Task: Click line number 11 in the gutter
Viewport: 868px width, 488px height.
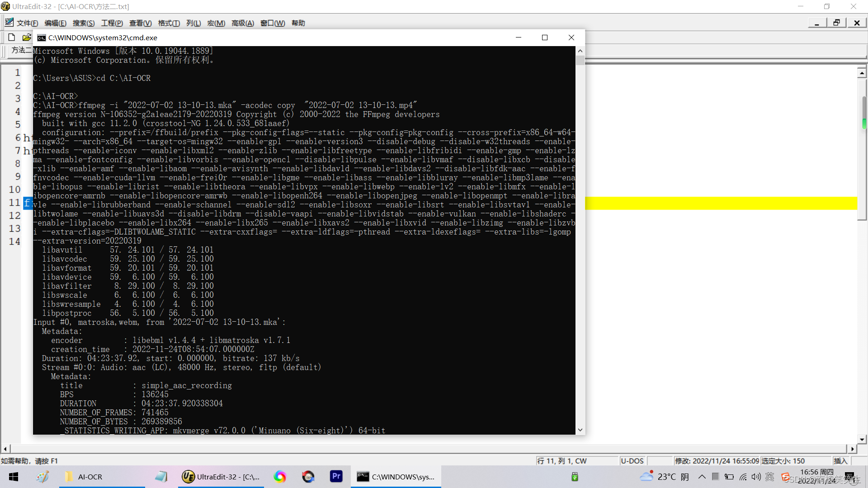Action: point(14,202)
